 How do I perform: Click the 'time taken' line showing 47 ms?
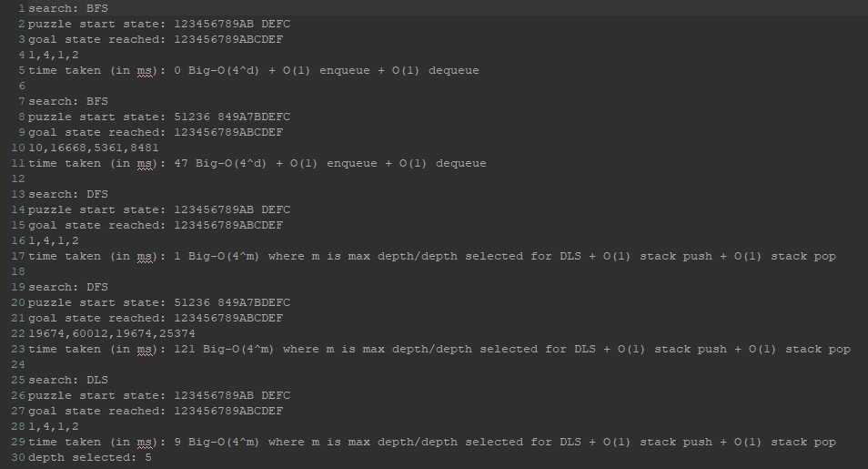pyautogui.click(x=257, y=163)
